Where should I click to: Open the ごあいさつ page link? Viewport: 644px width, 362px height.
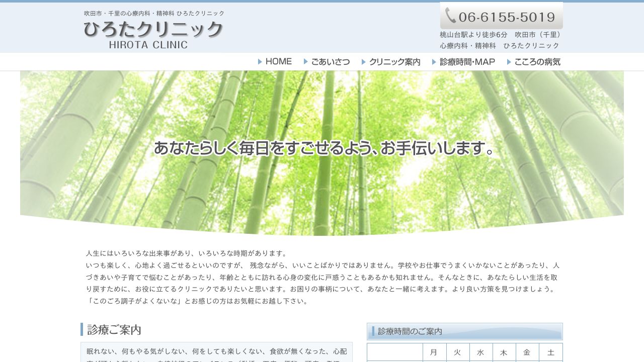click(330, 61)
